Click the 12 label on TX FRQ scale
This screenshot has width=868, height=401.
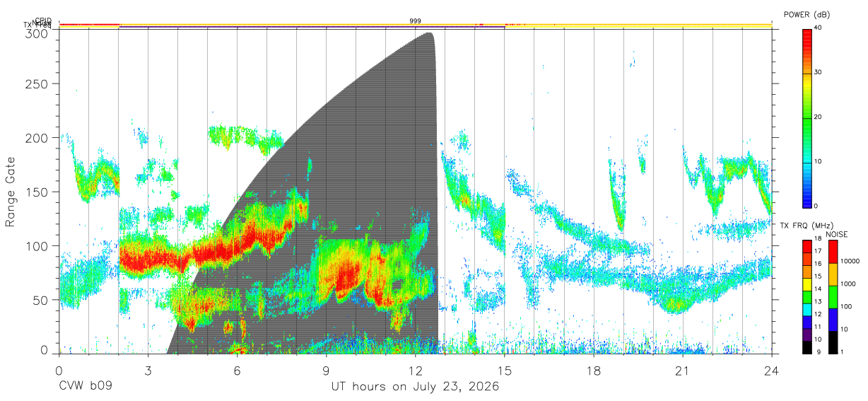click(818, 314)
